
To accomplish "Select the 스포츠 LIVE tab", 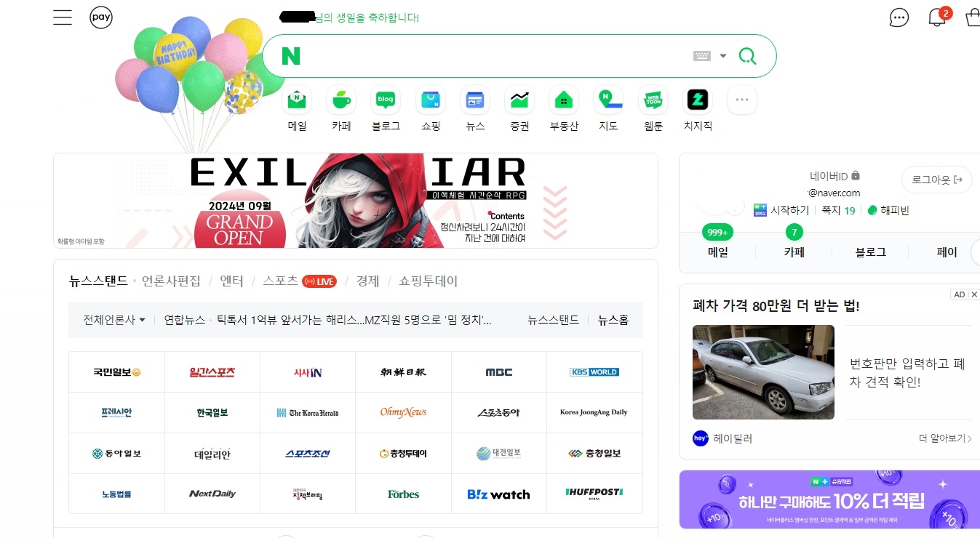I will click(x=300, y=281).
